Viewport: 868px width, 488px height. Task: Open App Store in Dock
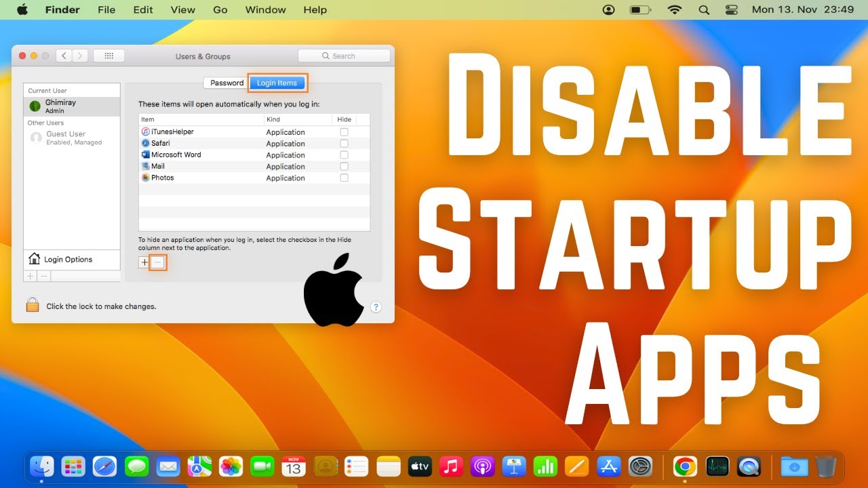click(609, 466)
